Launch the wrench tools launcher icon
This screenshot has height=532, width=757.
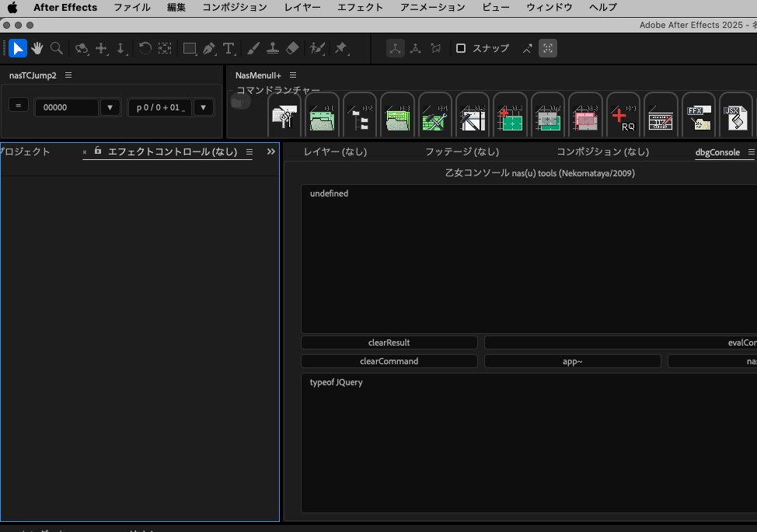coord(284,117)
